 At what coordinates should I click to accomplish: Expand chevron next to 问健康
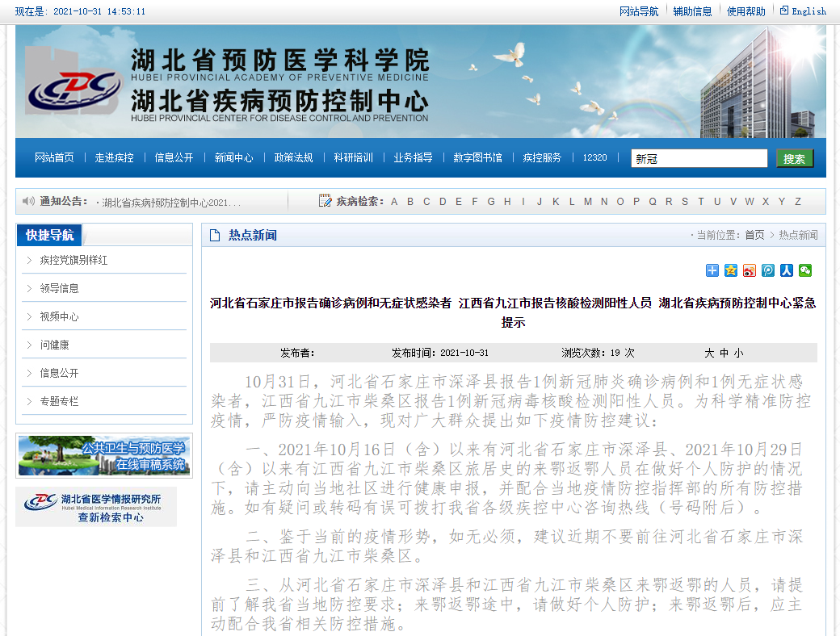click(29, 345)
